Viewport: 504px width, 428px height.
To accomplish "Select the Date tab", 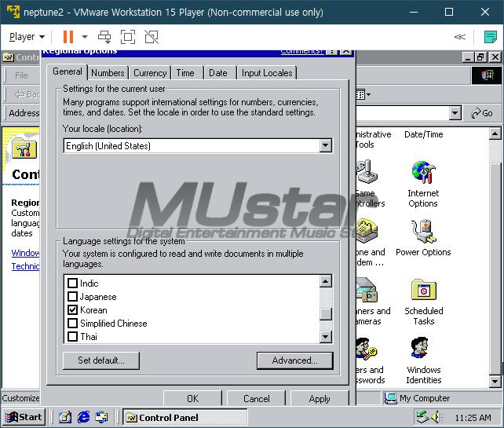I will (x=218, y=73).
